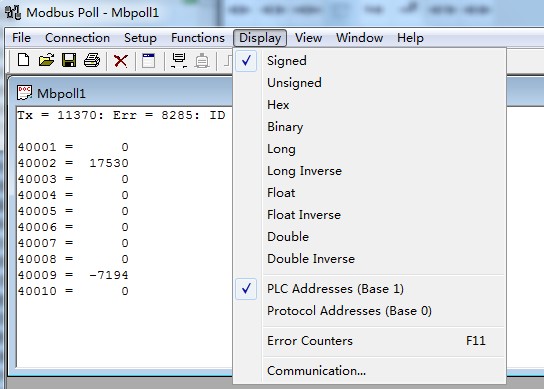
Task: Pick Float Inverse display format
Action: [x=370, y=215]
